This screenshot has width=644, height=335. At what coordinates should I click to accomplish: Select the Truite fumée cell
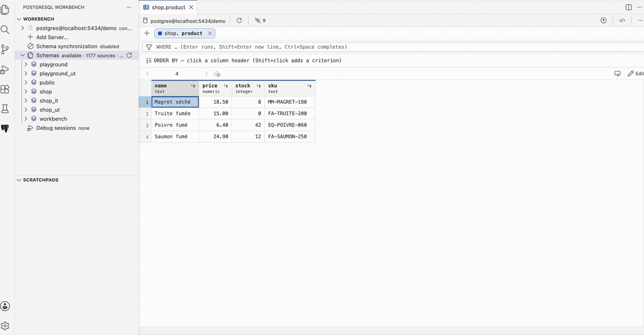point(175,113)
